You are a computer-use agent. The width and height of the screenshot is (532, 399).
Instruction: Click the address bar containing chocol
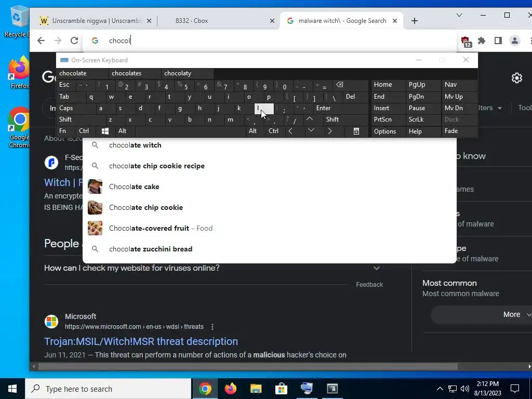(270, 41)
